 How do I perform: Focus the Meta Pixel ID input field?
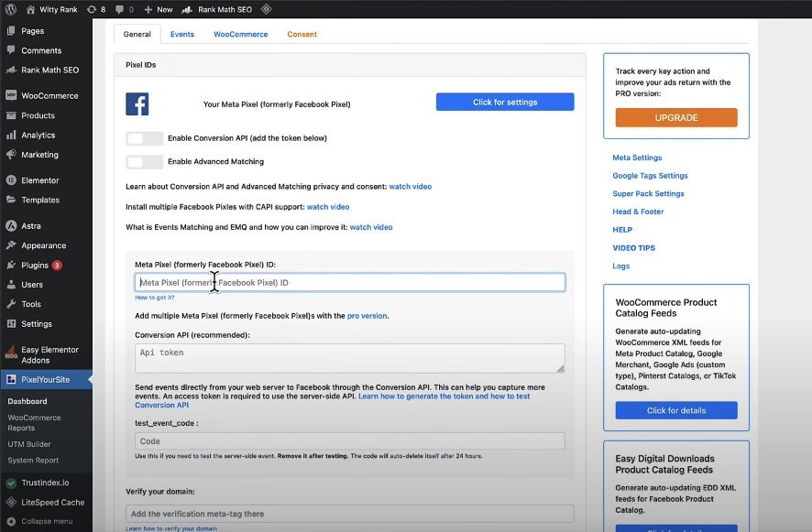coord(349,283)
